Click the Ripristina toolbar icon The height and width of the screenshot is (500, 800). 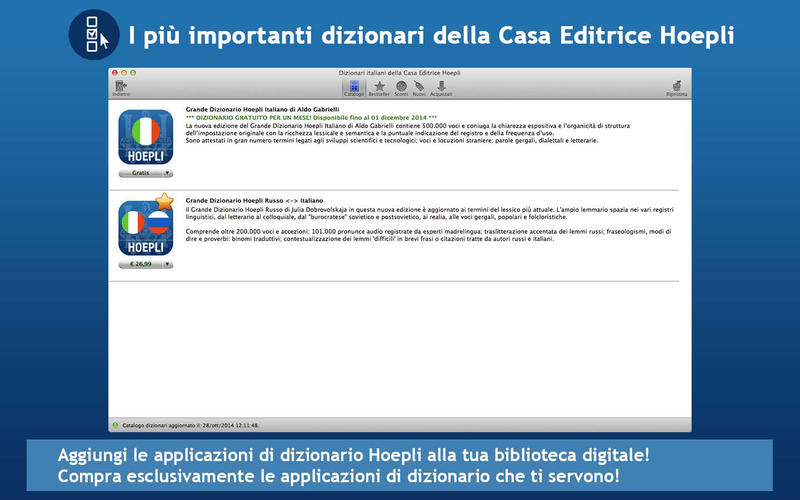[x=677, y=88]
